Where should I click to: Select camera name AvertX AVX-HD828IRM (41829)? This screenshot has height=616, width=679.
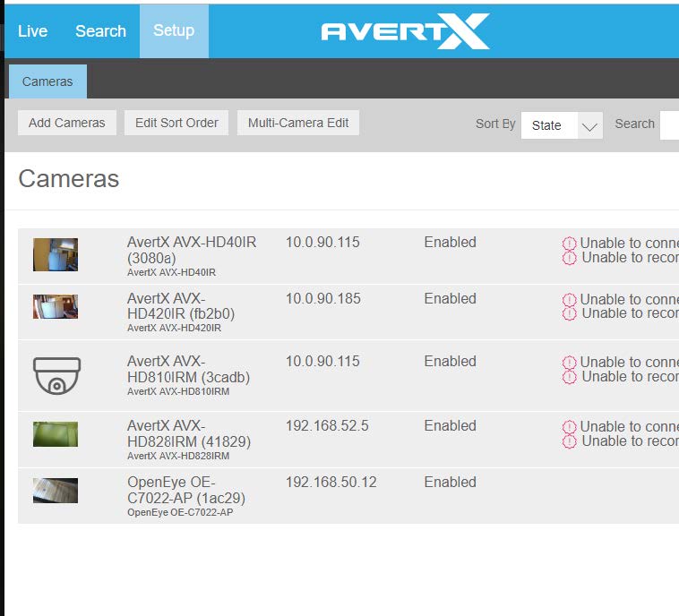coord(189,433)
